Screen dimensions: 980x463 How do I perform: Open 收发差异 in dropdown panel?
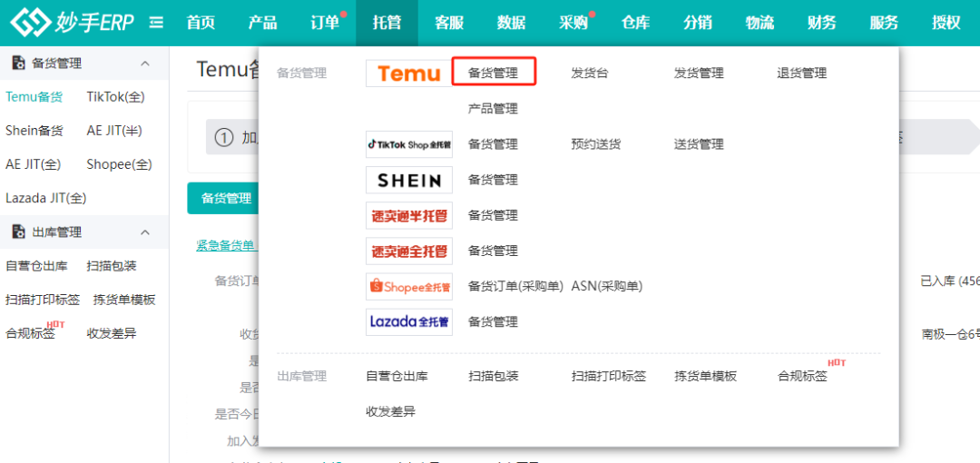click(x=390, y=412)
